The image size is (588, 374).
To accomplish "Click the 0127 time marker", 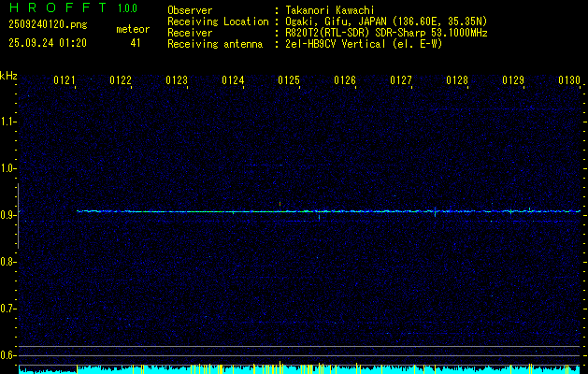I will click(x=401, y=80).
